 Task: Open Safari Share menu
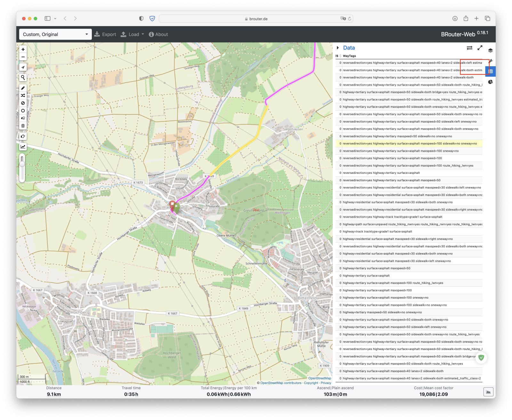pyautogui.click(x=466, y=19)
